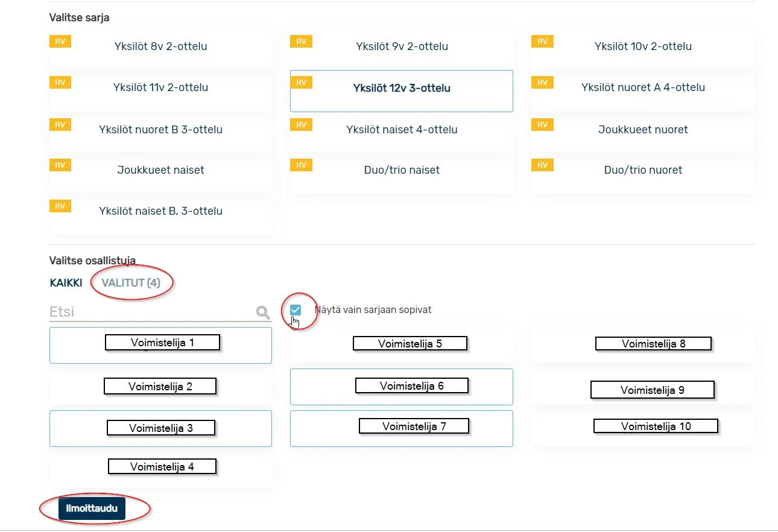Switch to the KAIKKI tab
Image resolution: width=778 pixels, height=532 pixels.
click(66, 283)
